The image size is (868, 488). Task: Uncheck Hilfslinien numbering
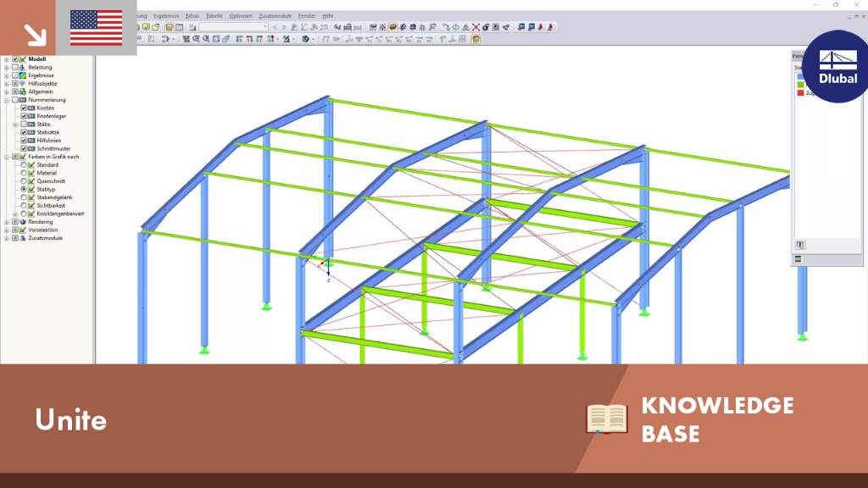click(24, 141)
